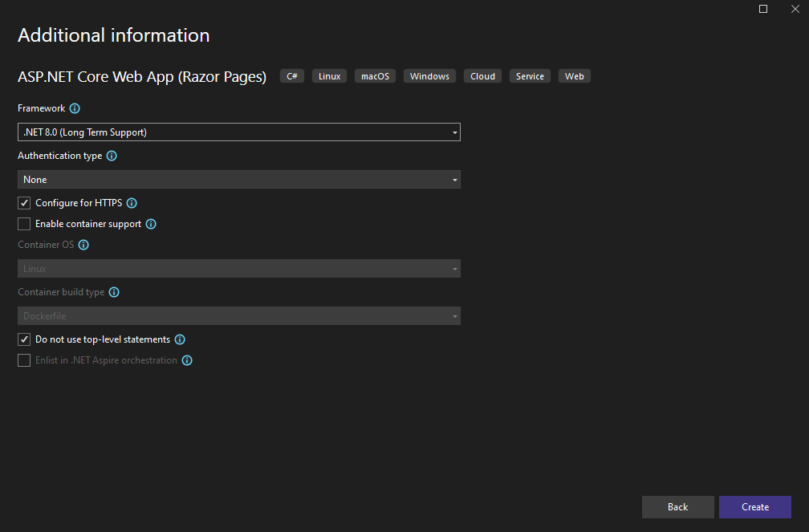Viewport: 809px width, 532px height.
Task: Click info icon for top-level statements option
Action: 180,339
